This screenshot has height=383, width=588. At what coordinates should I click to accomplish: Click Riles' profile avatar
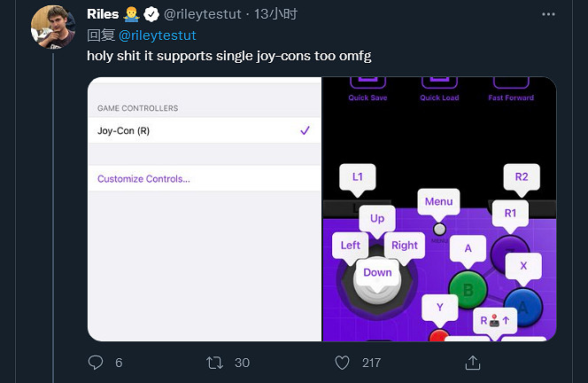[51, 27]
